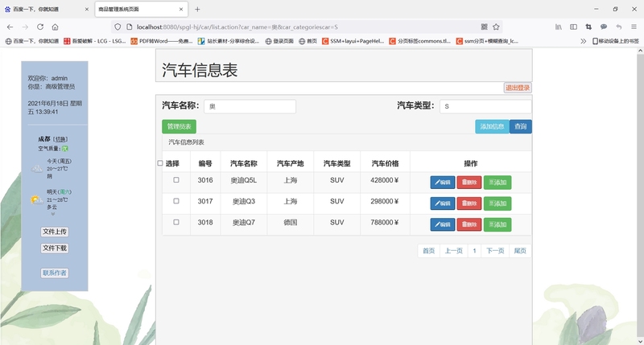Click the 查询 search button
Screen dimensions: 644x345
pyautogui.click(x=521, y=126)
